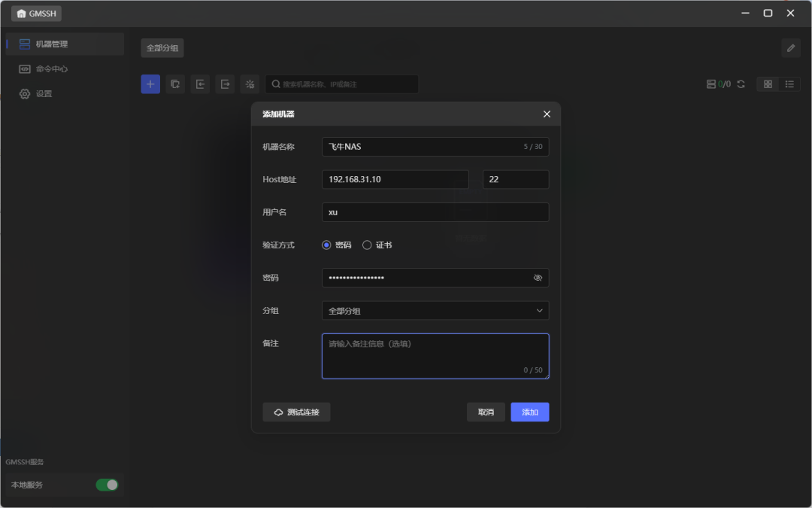812x508 pixels.
Task: Close the 添加机器 dialog
Action: (x=547, y=114)
